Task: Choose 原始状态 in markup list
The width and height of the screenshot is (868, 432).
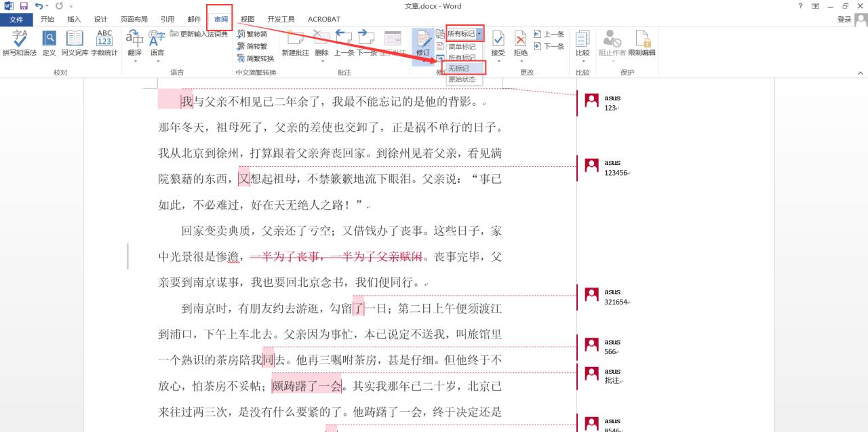Action: click(461, 79)
